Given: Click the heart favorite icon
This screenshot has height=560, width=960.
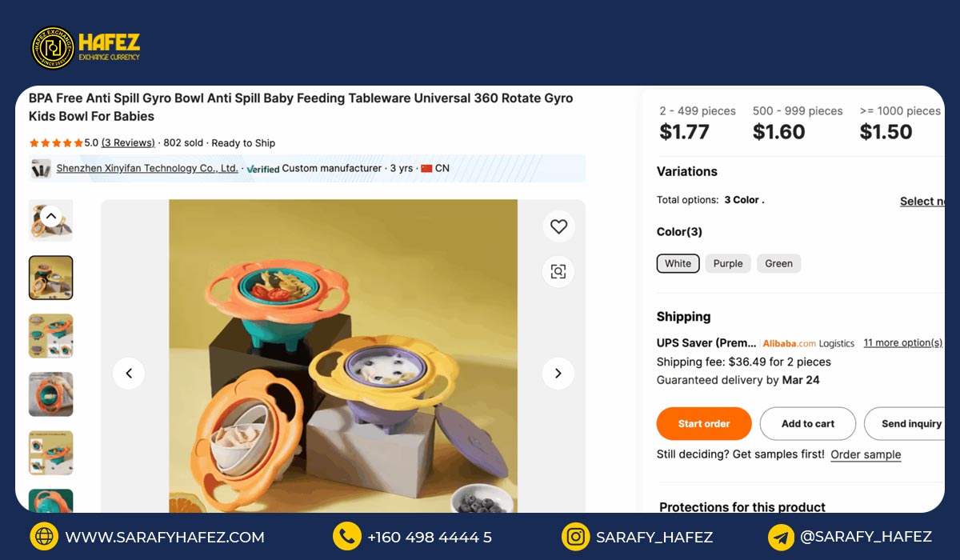Looking at the screenshot, I should coord(558,226).
